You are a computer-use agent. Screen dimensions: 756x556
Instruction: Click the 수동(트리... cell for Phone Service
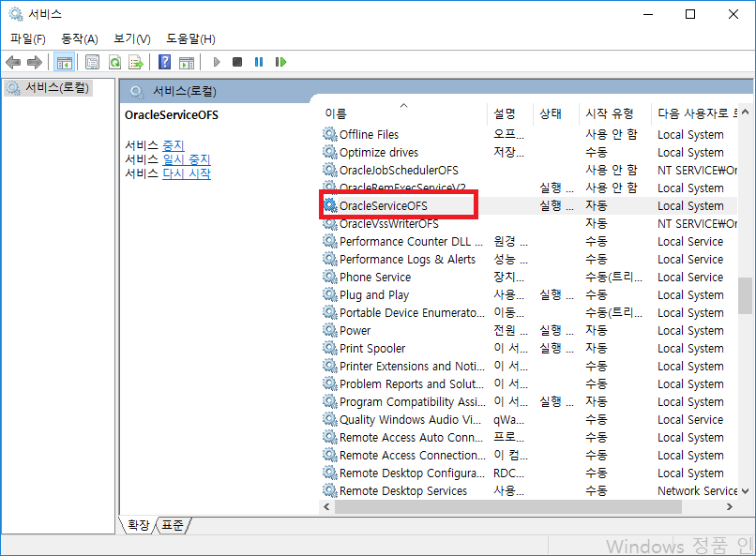point(613,277)
